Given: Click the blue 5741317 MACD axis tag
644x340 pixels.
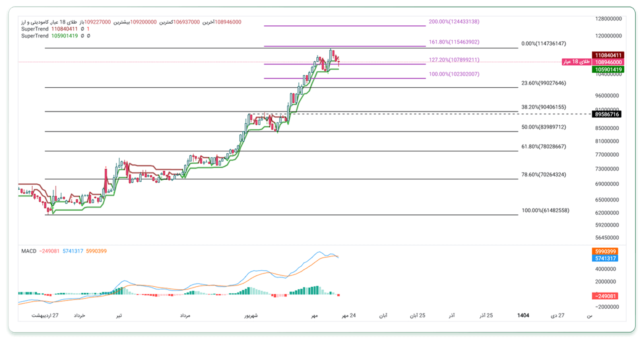Looking at the screenshot, I should [605, 258].
